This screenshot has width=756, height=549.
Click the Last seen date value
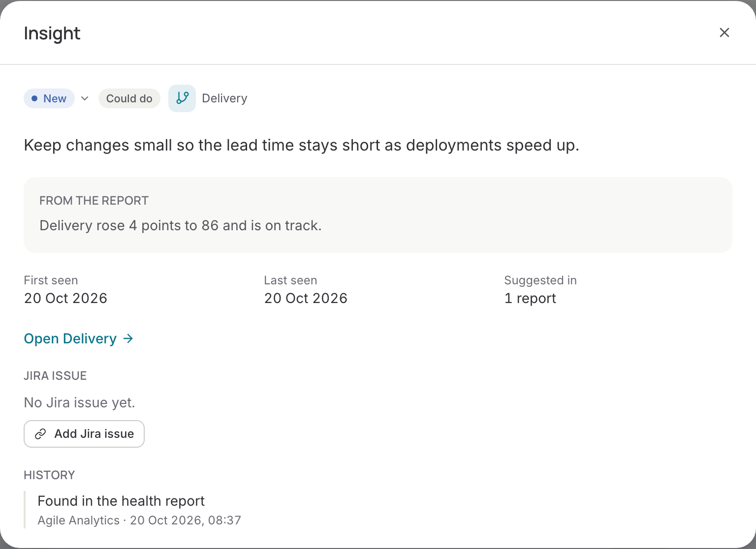pyautogui.click(x=306, y=298)
